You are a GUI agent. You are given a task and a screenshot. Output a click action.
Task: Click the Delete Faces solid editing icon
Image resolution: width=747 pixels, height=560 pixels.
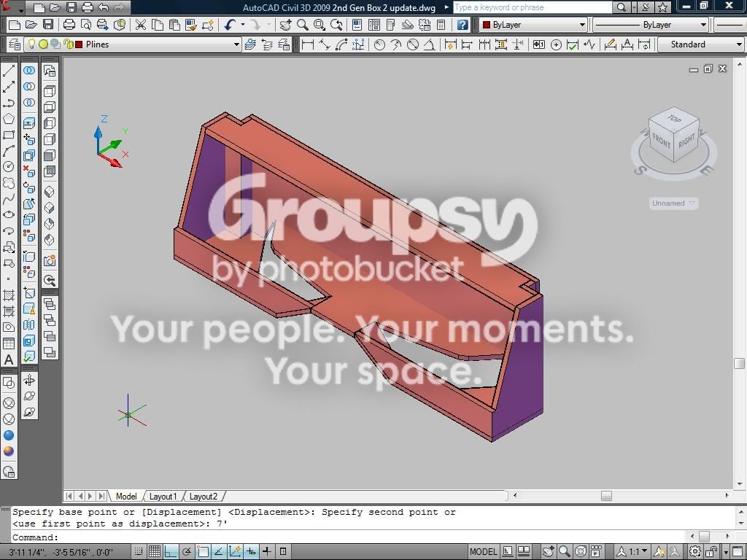[29, 171]
